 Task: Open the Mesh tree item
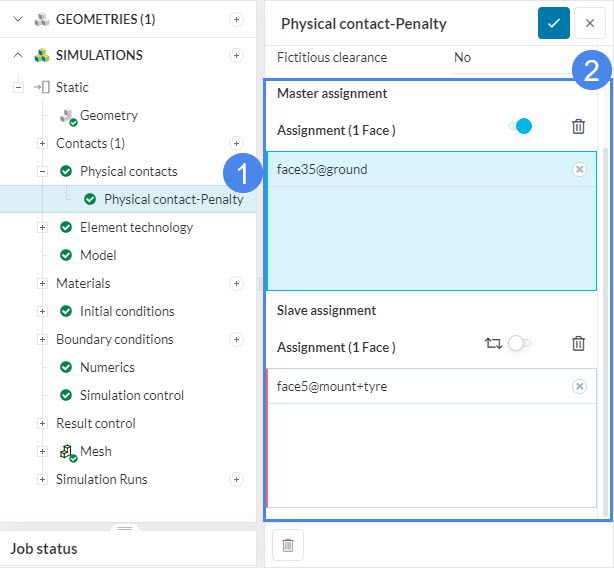coord(96,451)
